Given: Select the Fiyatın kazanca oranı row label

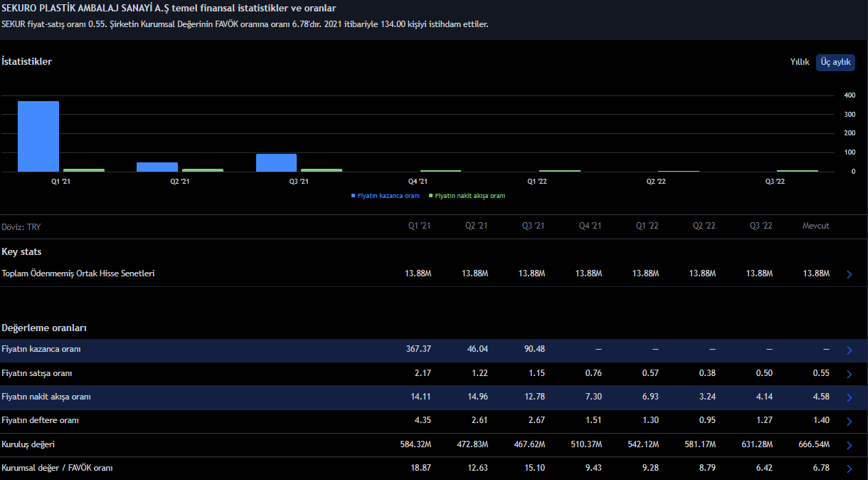Looking at the screenshot, I should coord(41,349).
